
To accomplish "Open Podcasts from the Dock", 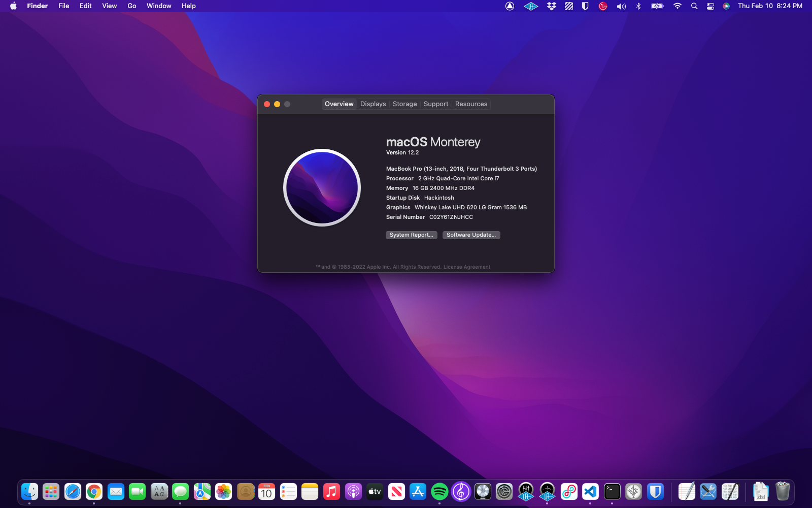I will pos(353,491).
